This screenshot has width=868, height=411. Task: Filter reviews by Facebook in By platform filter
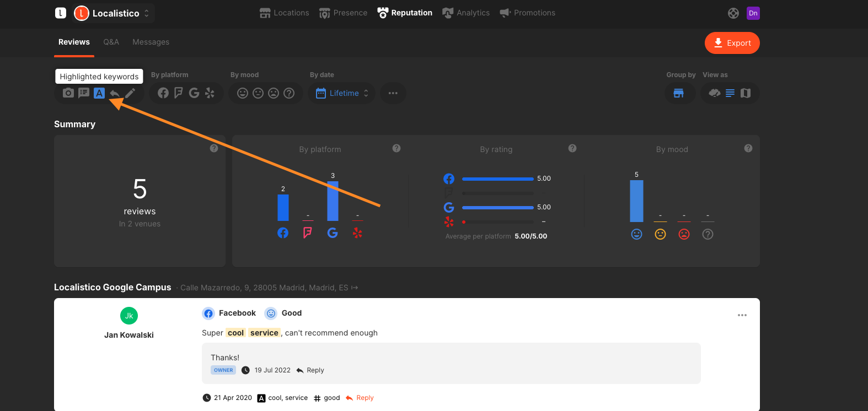[x=163, y=93]
